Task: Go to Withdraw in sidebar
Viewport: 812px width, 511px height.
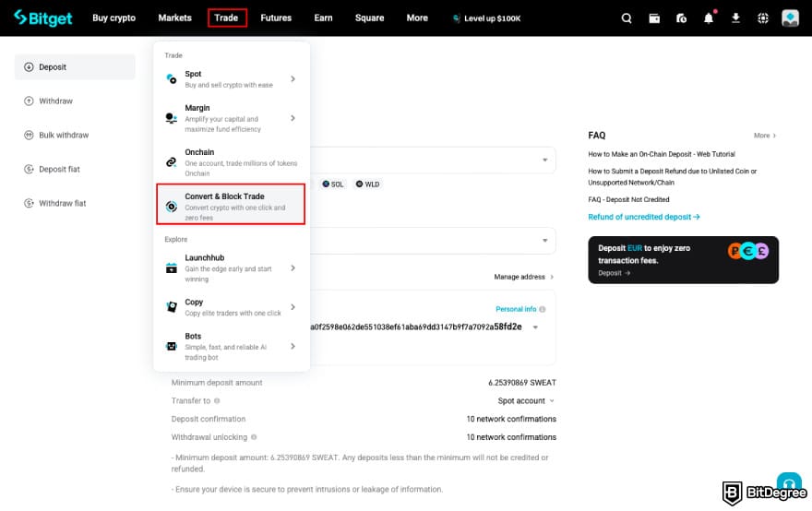Action: [x=75, y=101]
